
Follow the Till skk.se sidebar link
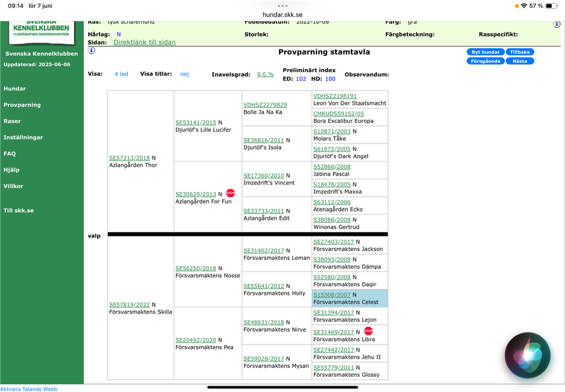point(19,211)
